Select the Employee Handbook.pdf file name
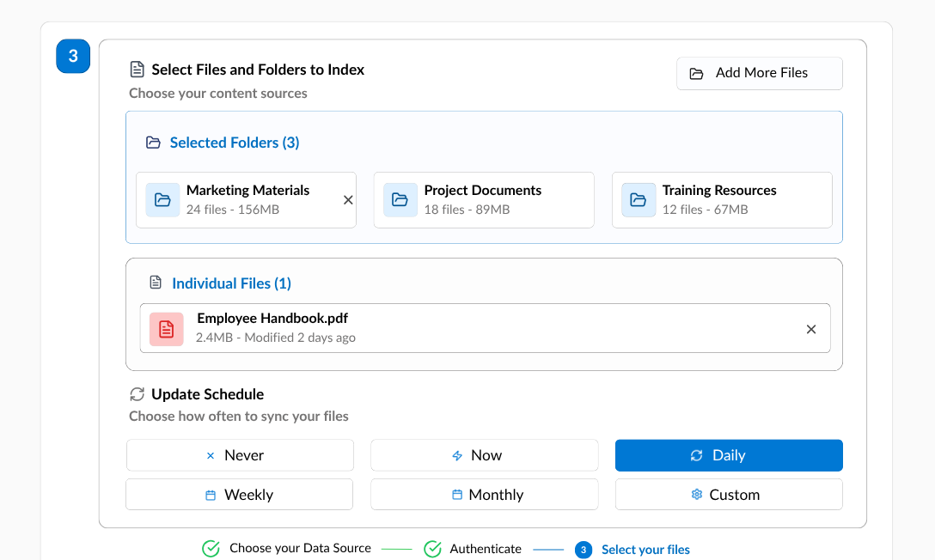This screenshot has height=560, width=935. click(x=272, y=318)
